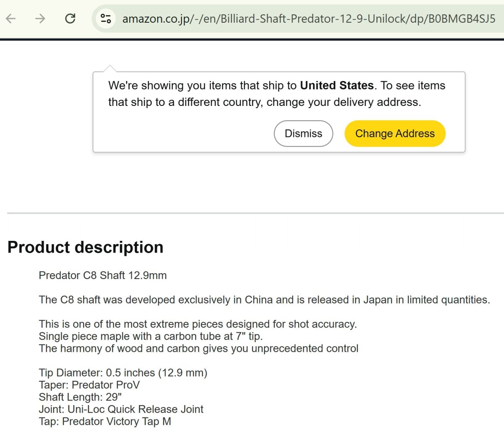This screenshot has width=504, height=435.
Task: Click the yellow Change Address button
Action: pos(395,134)
